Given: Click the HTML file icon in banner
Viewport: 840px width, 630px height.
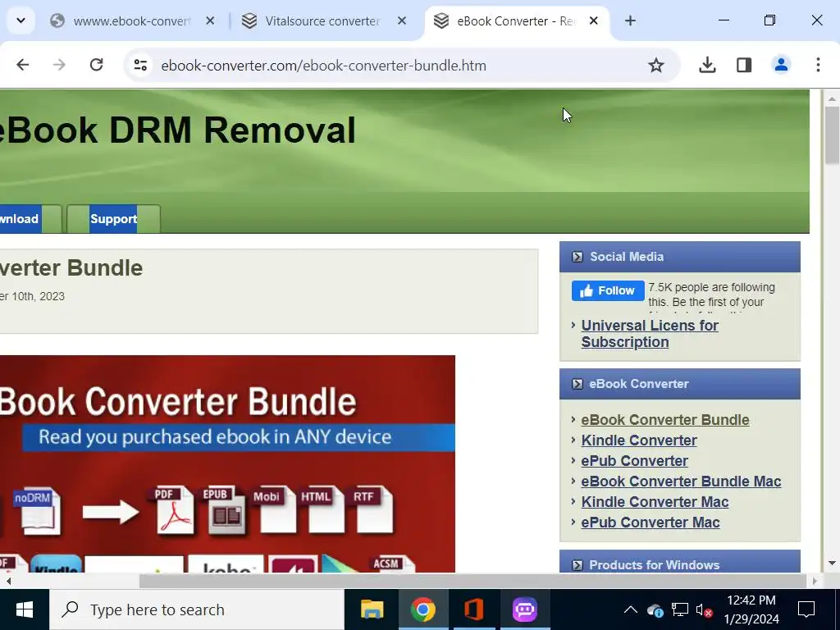Looking at the screenshot, I should pyautogui.click(x=322, y=509).
